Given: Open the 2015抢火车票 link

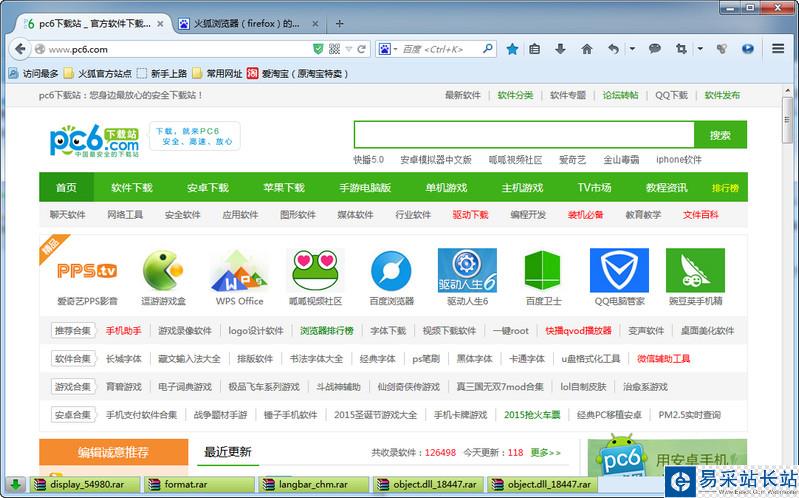Looking at the screenshot, I should coord(532,415).
